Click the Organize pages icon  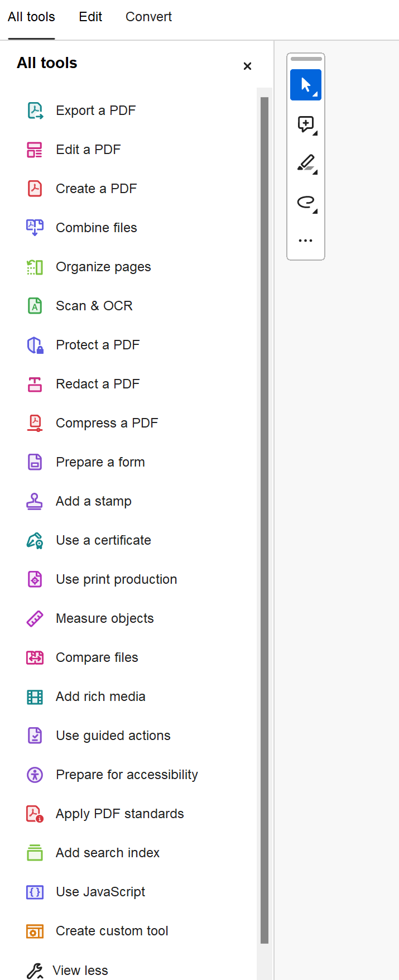point(35,267)
